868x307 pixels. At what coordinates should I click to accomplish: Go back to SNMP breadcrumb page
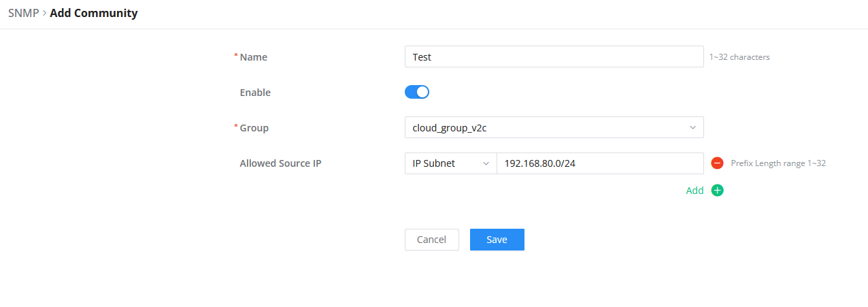click(23, 14)
